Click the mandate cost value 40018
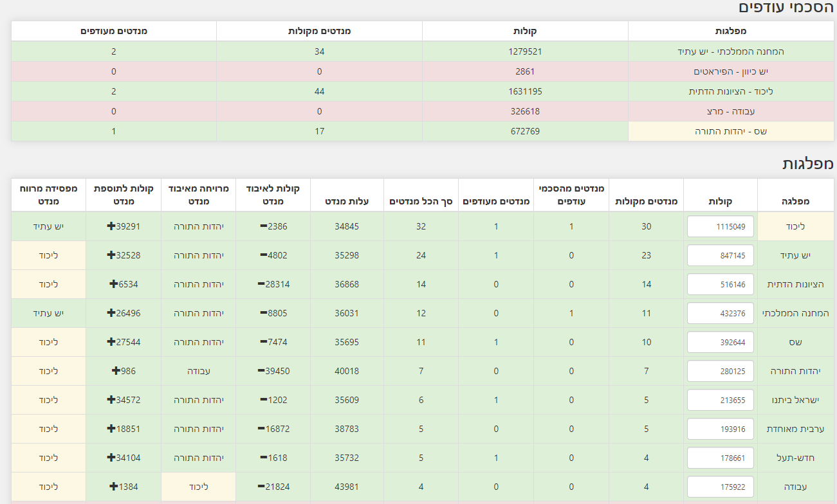837x504 pixels. pyautogui.click(x=347, y=371)
